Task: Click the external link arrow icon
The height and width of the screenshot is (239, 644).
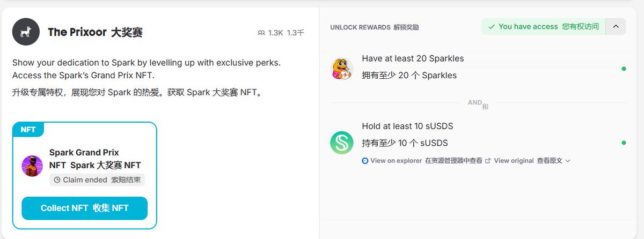Action: (x=487, y=161)
